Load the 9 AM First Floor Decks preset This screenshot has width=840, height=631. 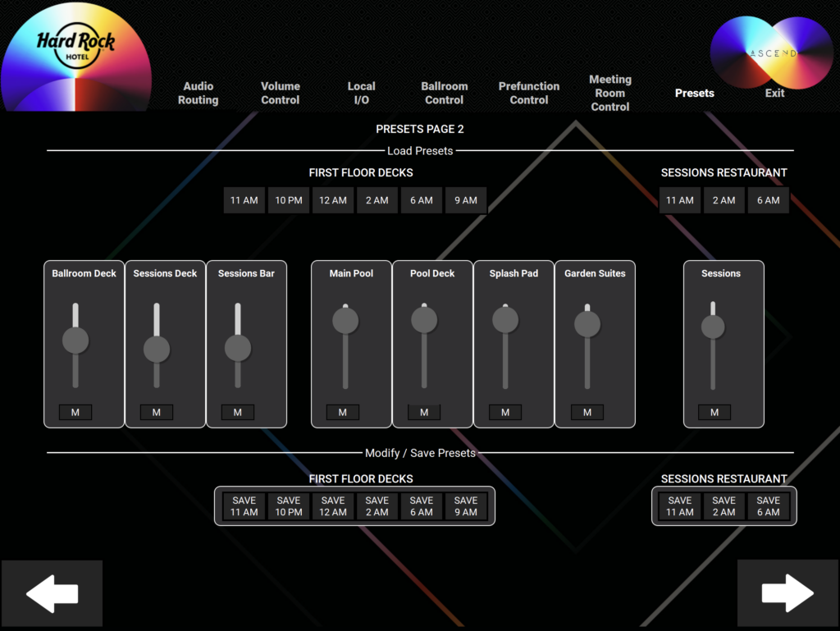pos(465,199)
